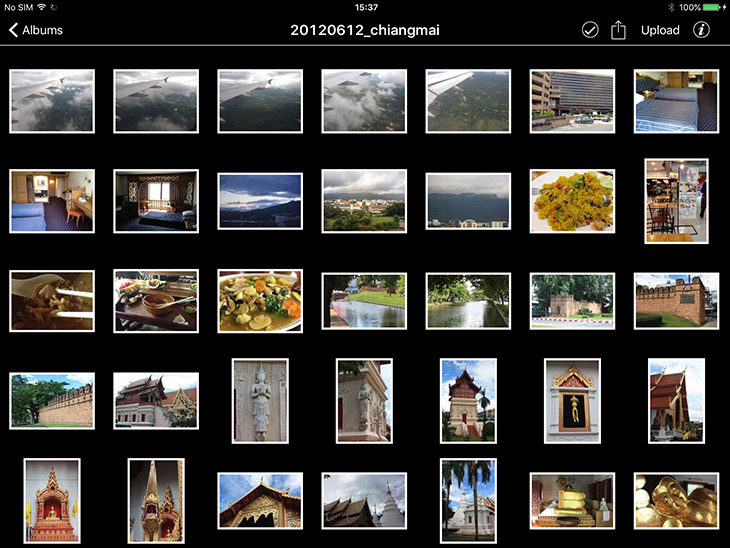Image resolution: width=730 pixels, height=548 pixels.
Task: Open gold figure in framed niche photo
Action: 572,401
